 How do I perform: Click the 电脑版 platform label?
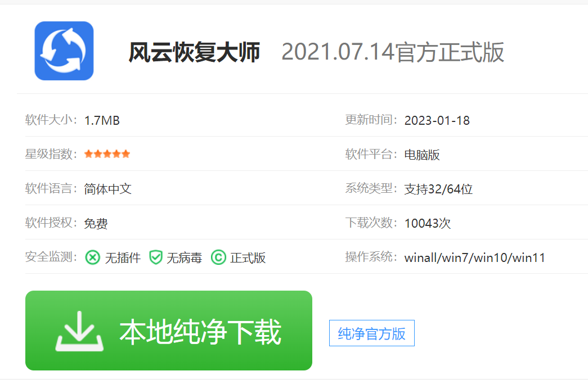pos(421,155)
